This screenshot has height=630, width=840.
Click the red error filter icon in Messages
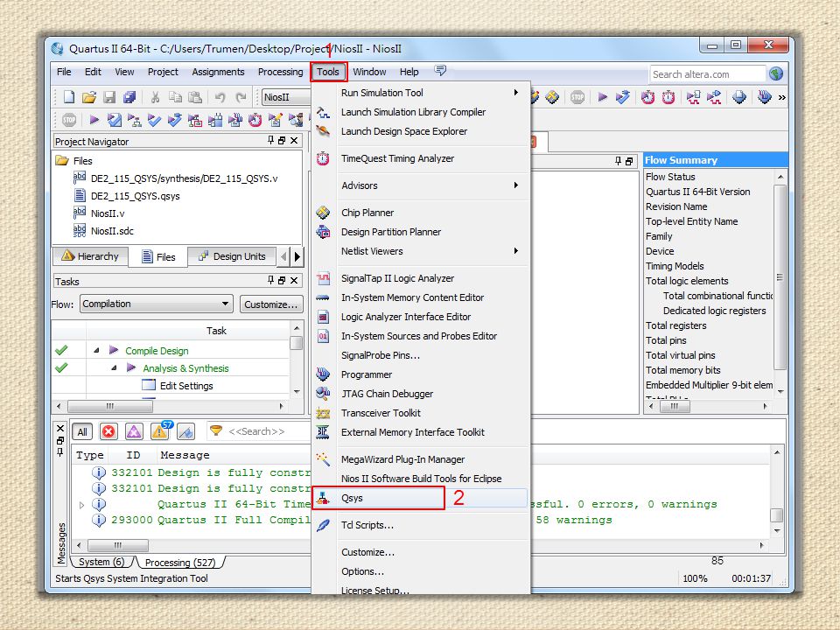pyautogui.click(x=108, y=431)
